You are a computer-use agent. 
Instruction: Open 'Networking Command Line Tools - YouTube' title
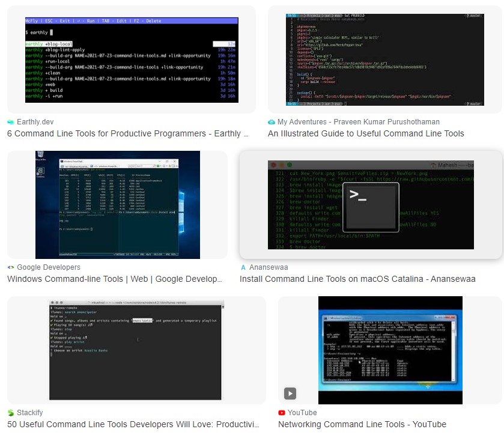(362, 424)
